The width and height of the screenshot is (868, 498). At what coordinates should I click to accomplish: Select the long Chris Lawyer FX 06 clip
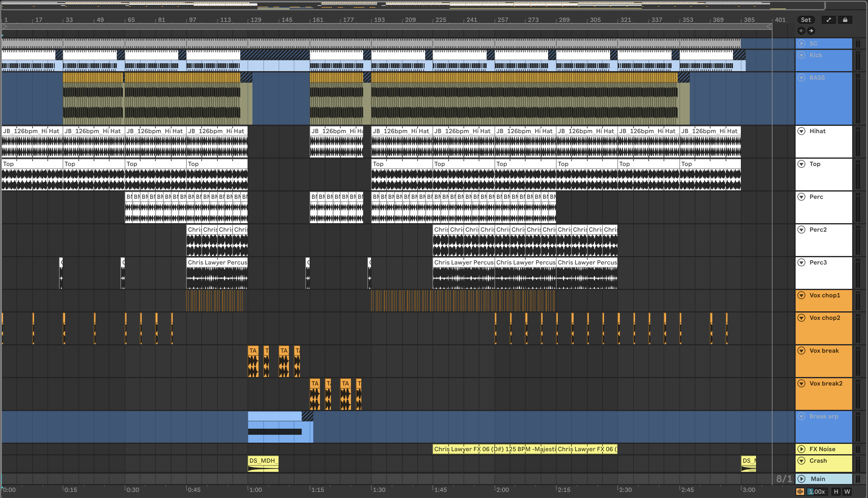click(x=495, y=449)
